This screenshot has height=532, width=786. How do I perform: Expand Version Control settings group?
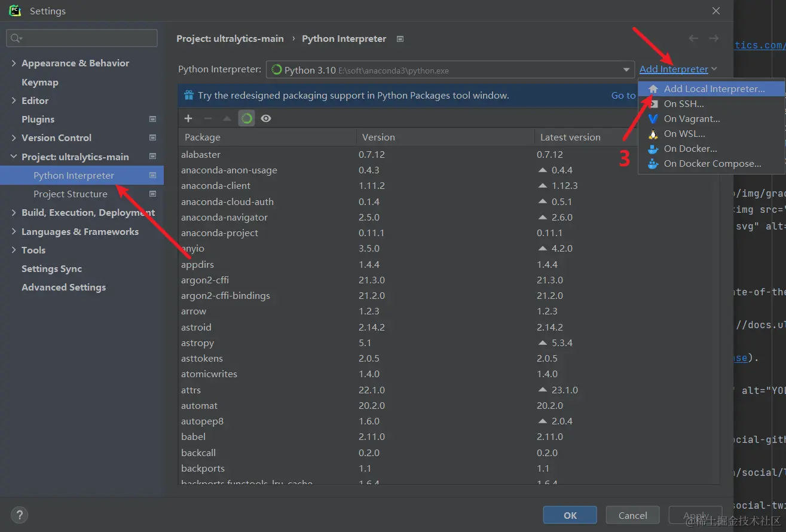pos(14,137)
